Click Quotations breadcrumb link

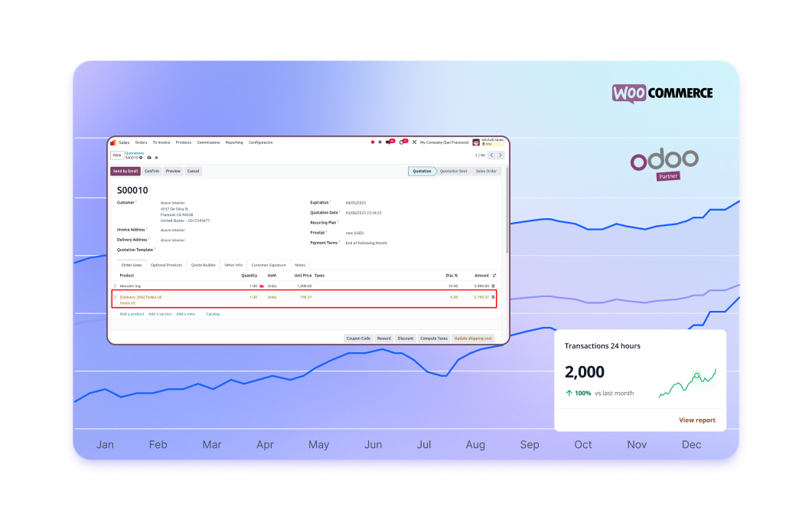[135, 153]
